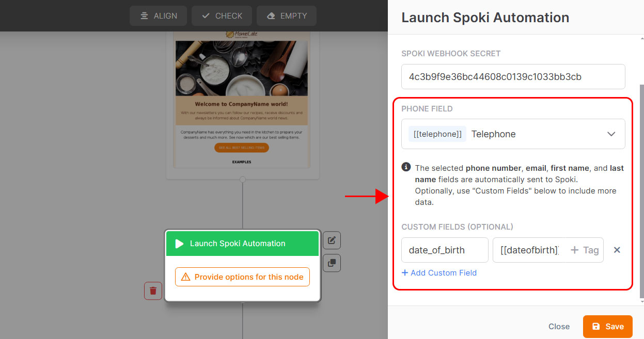Viewport: 644px width, 339px height.
Task: Open the Telephone phone field selector
Action: pyautogui.click(x=513, y=134)
